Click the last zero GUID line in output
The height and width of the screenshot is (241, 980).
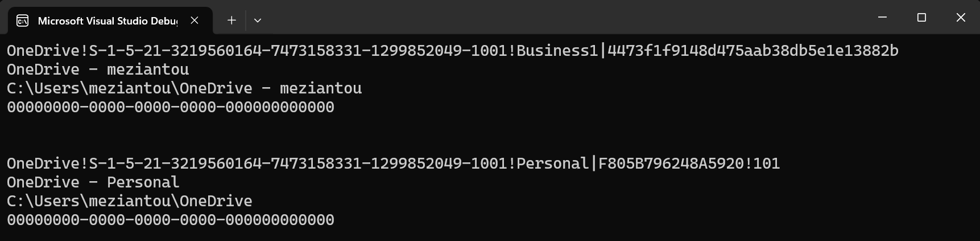coord(171,220)
